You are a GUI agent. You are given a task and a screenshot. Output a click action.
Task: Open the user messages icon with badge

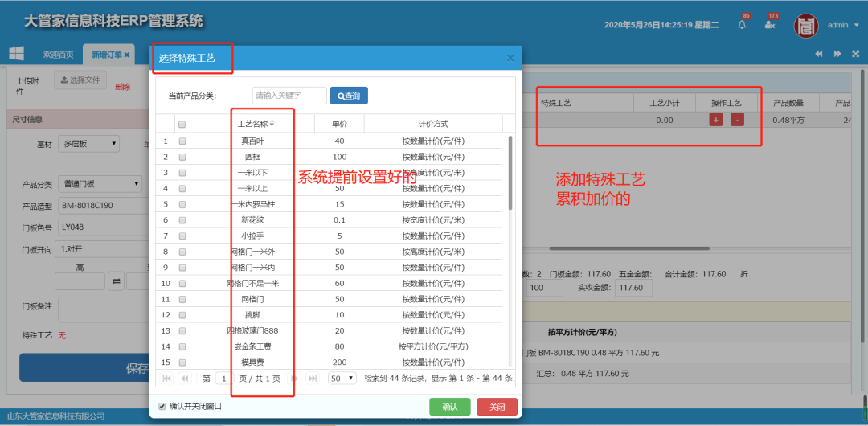(769, 25)
